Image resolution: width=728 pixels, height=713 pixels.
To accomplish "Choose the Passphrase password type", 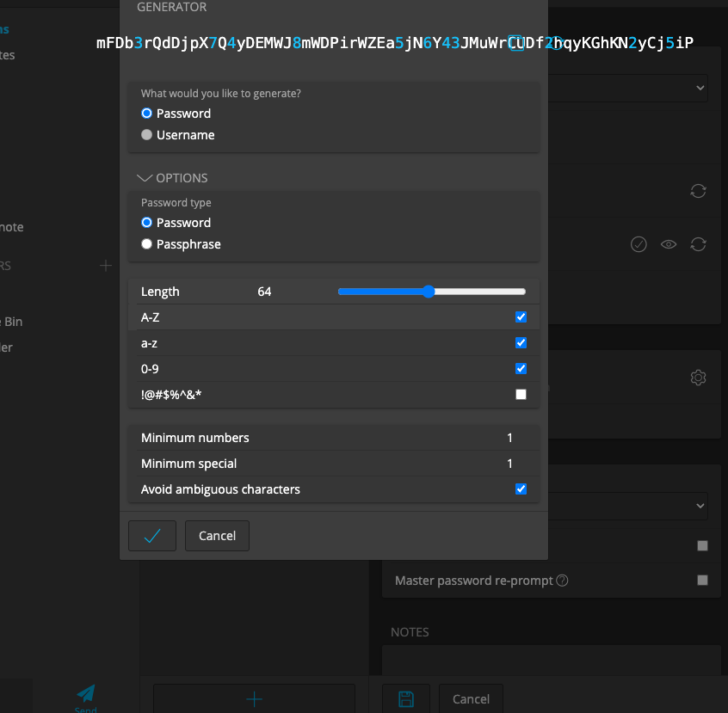I will [146, 243].
